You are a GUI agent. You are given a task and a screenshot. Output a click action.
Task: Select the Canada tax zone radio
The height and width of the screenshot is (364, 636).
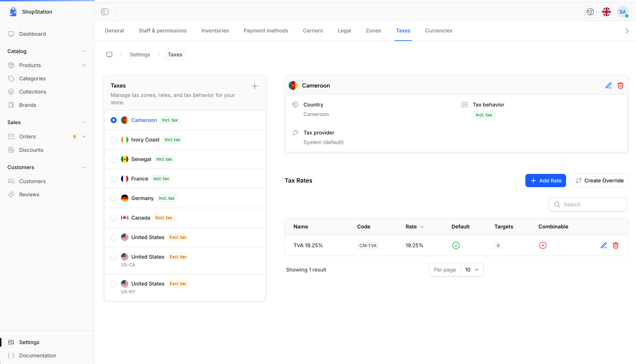(113, 218)
